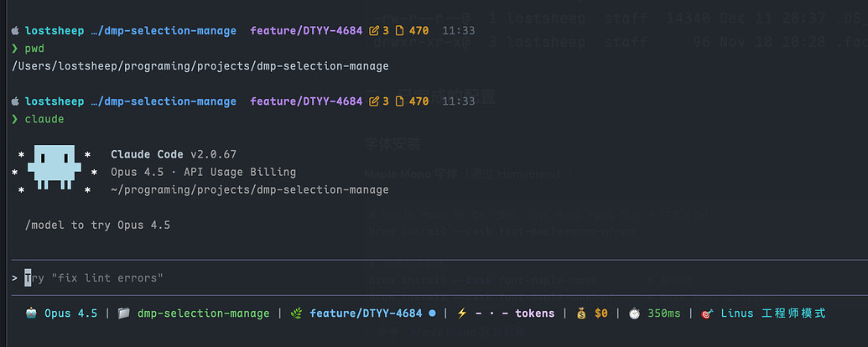Click …/dmp-selection-manage directory in prompt above claude
Screen dimensions: 868x347
164,101
